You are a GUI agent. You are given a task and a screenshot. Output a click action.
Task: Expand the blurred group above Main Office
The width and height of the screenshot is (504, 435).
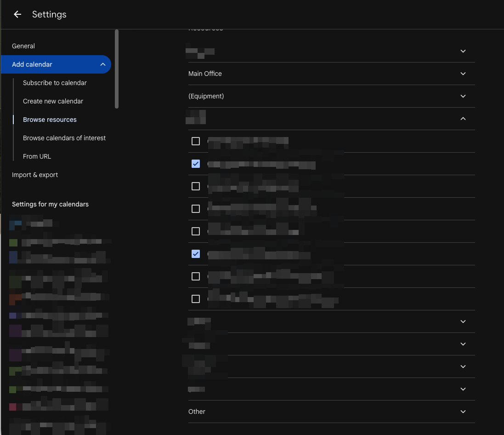pos(463,51)
